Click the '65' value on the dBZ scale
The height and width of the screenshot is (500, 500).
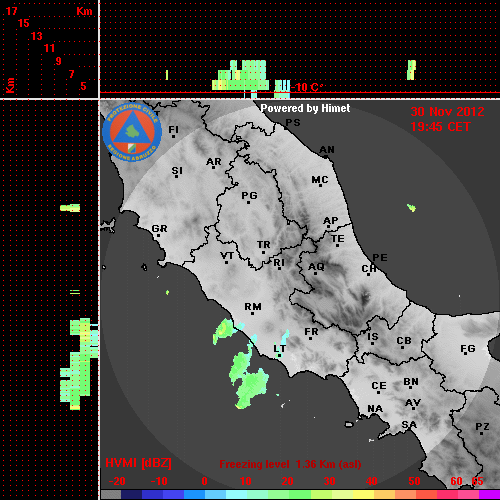click(x=477, y=481)
